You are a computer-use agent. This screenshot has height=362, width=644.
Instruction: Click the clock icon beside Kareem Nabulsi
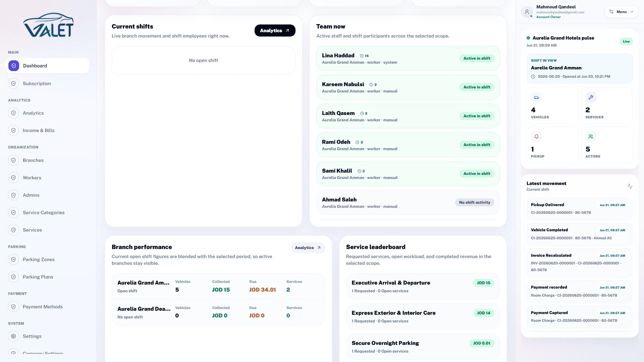371,85
